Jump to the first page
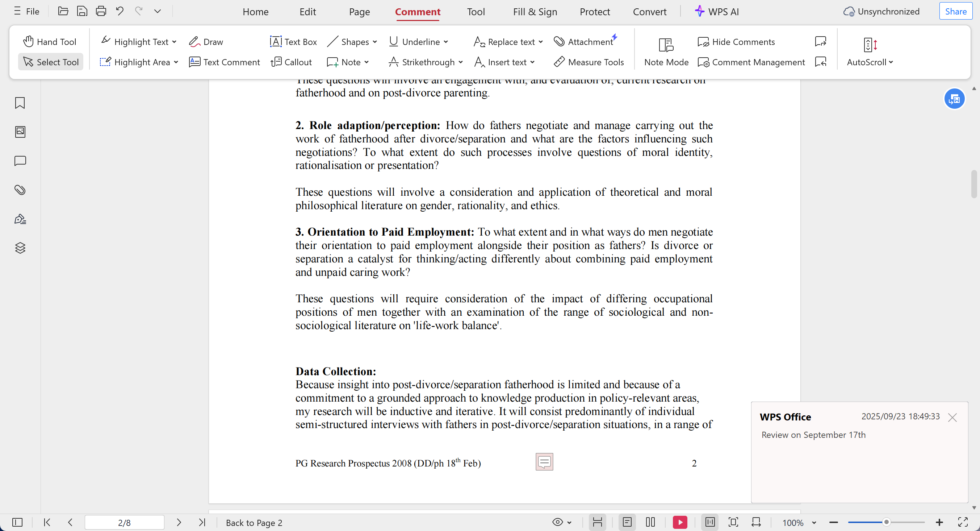This screenshot has height=531, width=980. point(47,522)
